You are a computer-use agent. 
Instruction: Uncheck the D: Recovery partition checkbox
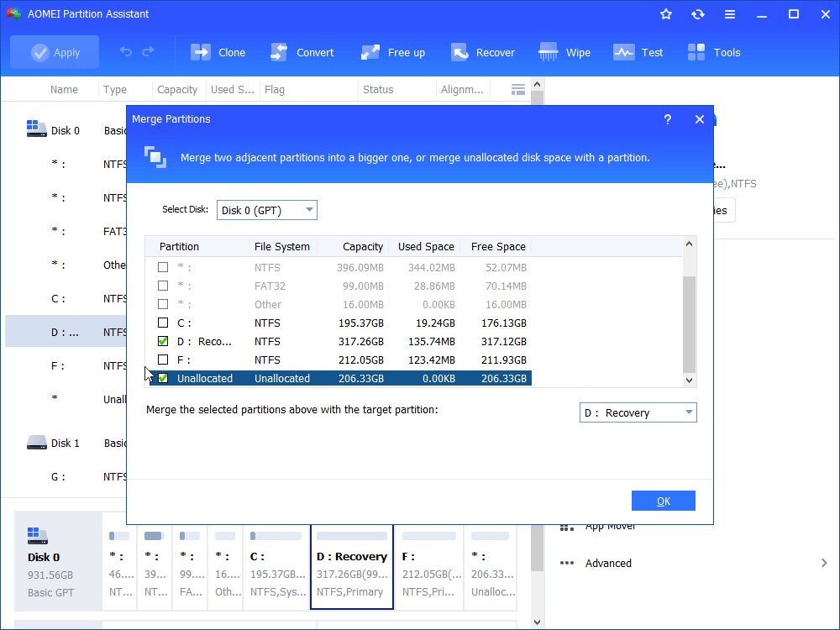[163, 341]
